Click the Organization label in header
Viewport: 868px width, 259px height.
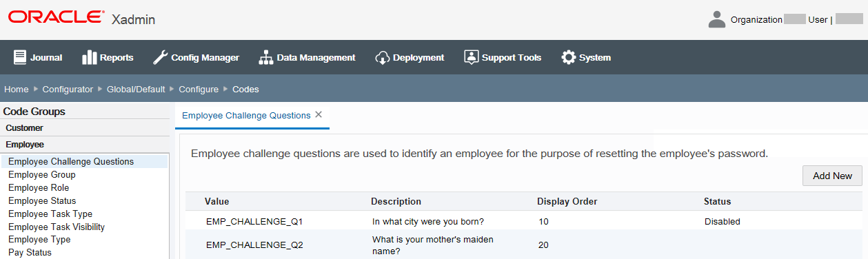(756, 20)
